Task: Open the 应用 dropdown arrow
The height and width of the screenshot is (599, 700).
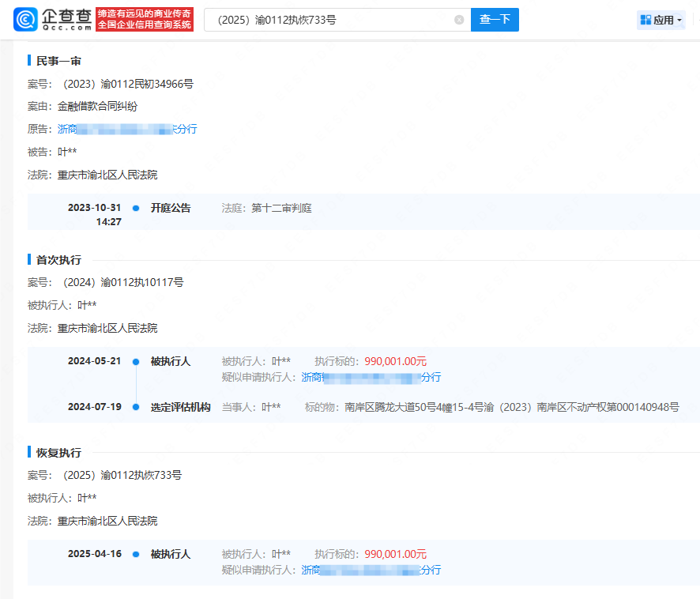Action: pyautogui.click(x=679, y=21)
